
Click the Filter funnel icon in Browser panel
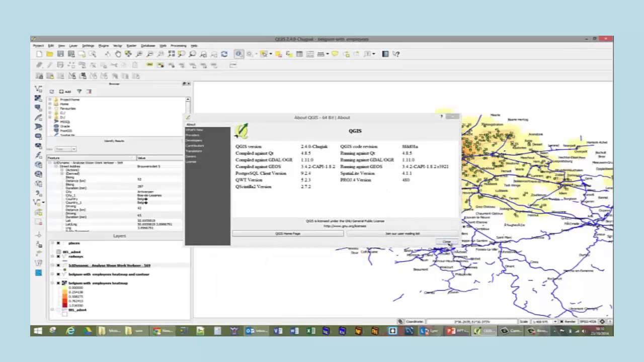(79, 92)
